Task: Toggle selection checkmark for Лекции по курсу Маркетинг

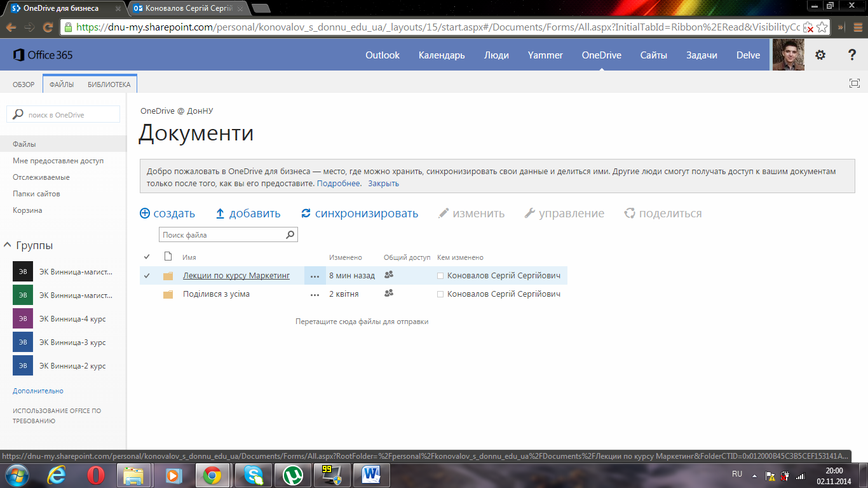Action: tap(147, 276)
